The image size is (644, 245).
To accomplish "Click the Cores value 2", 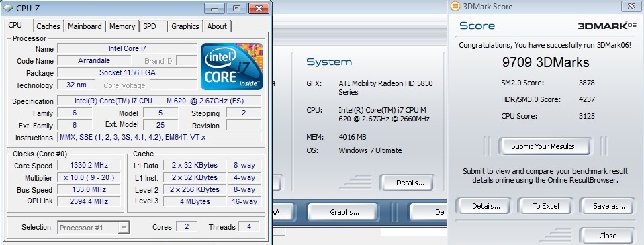I will pyautogui.click(x=187, y=226).
